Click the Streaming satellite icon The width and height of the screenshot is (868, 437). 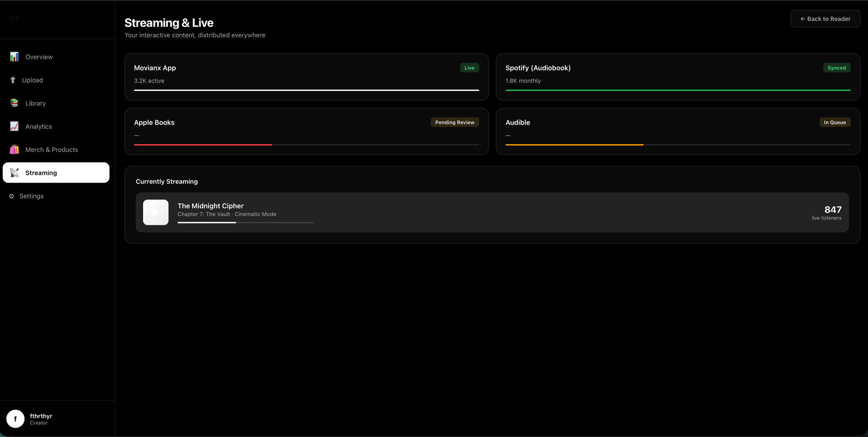[x=15, y=173]
